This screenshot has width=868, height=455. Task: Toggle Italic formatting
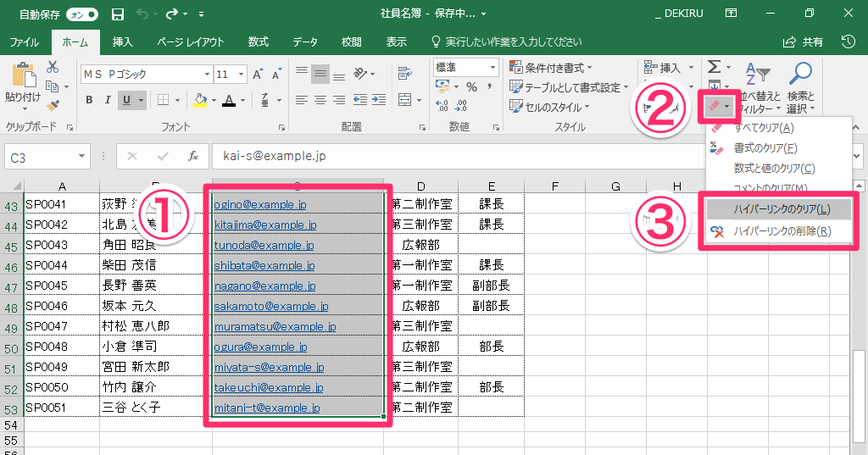(x=108, y=100)
